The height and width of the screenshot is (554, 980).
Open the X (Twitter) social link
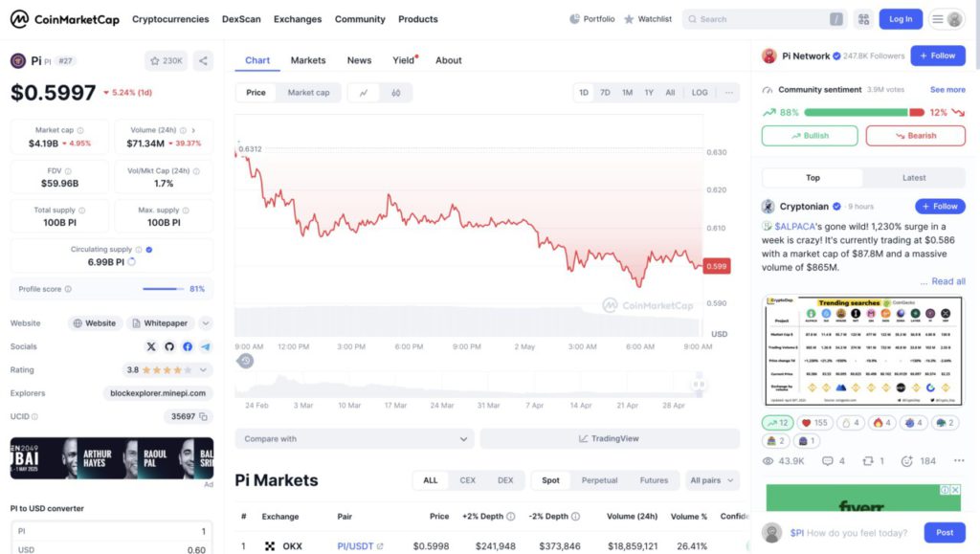(x=151, y=346)
